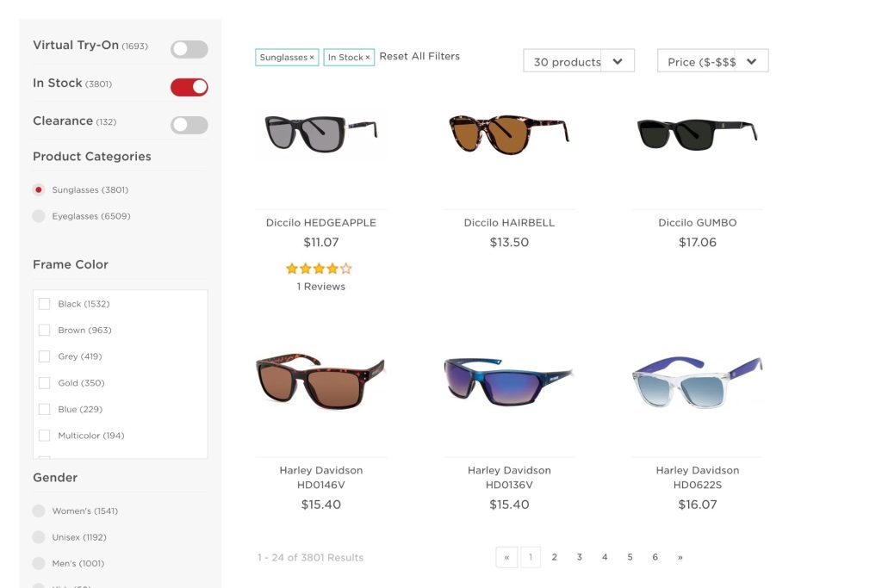The height and width of the screenshot is (588, 882).
Task: Go to page 3 of results
Action: click(579, 557)
